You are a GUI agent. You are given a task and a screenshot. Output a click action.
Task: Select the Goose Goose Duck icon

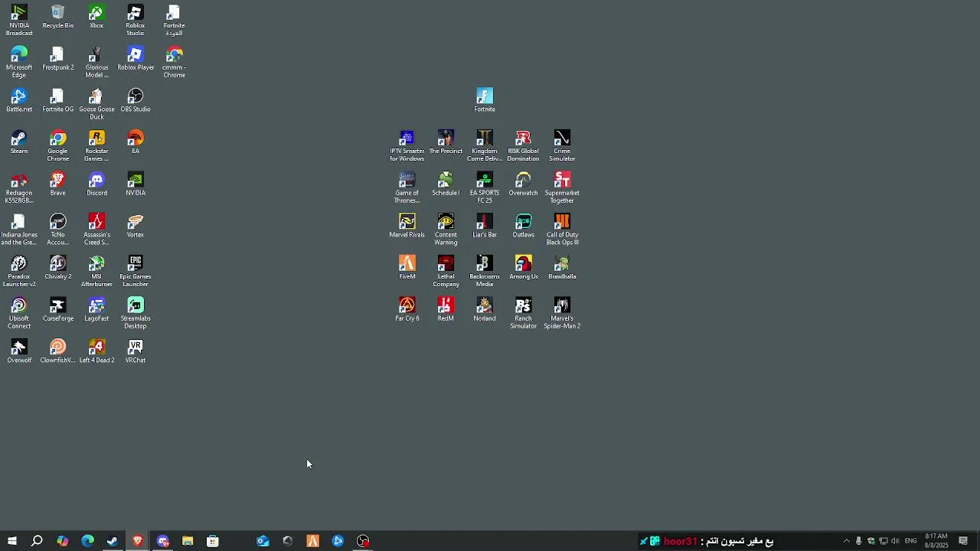tap(96, 104)
